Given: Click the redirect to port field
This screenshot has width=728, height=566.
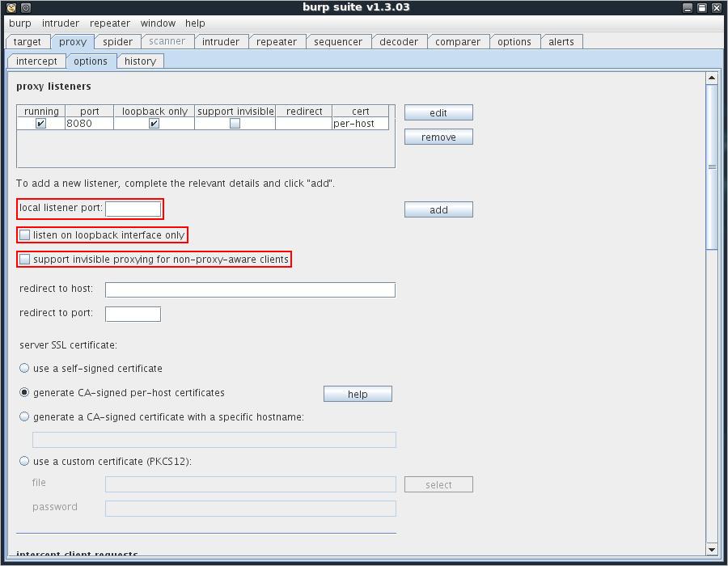Looking at the screenshot, I should pyautogui.click(x=133, y=314).
